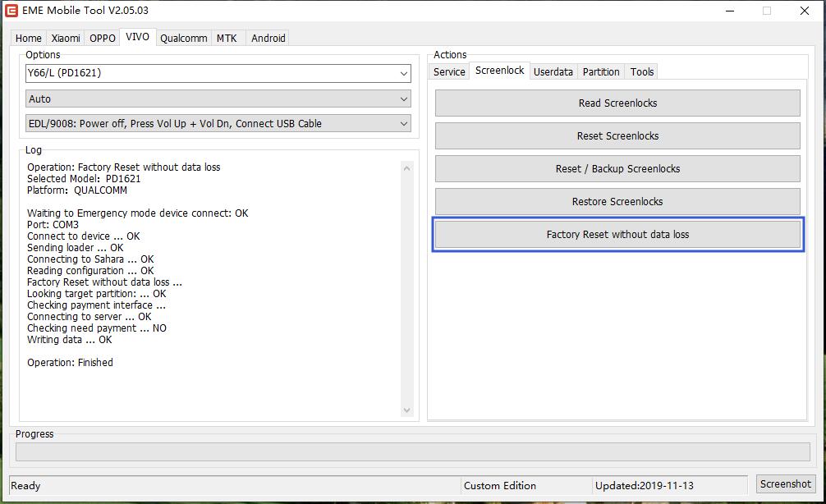
Task: Click the EME Mobile Tool app icon
Action: (11, 11)
